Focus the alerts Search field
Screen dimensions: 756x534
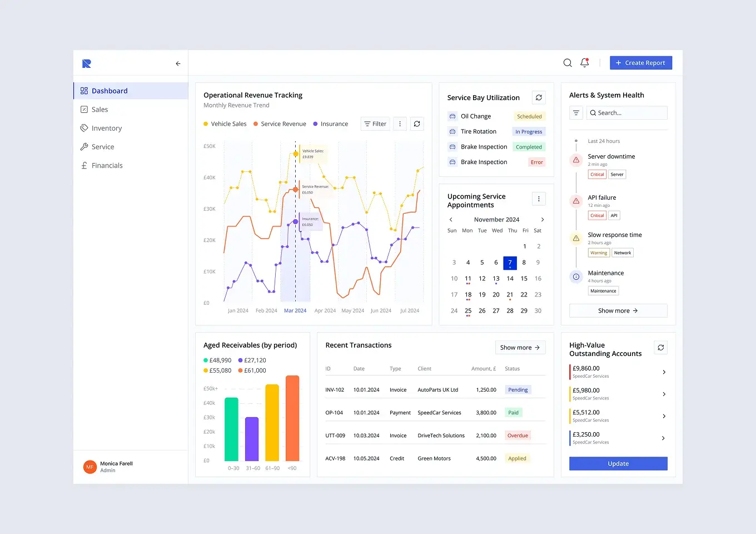pos(627,113)
